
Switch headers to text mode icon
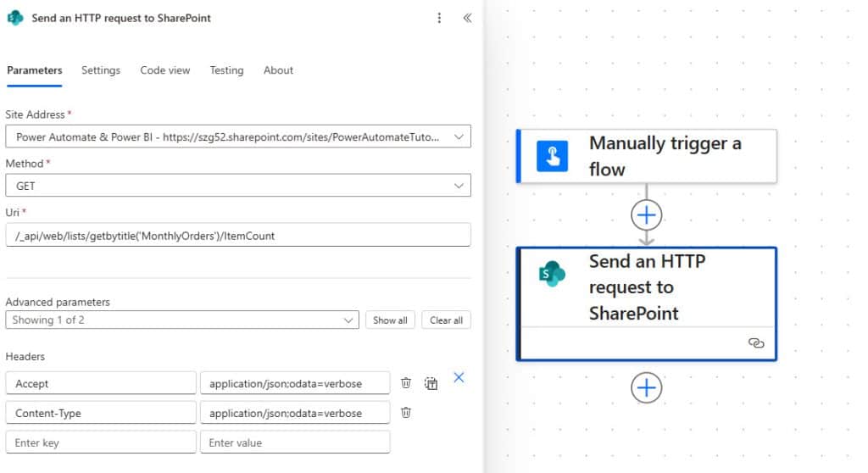pos(431,383)
